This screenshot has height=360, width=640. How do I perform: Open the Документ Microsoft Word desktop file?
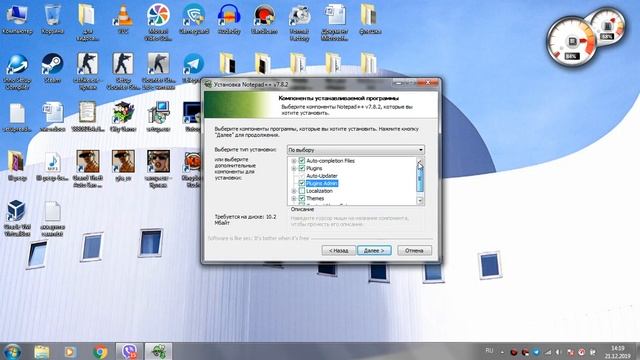334,22
